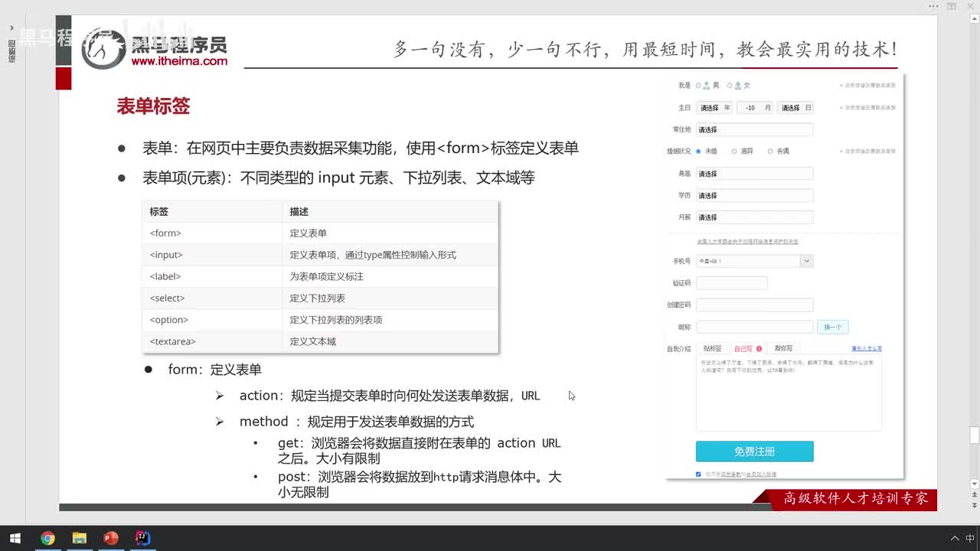
Task: Click the action bullet line
Action: coord(390,396)
